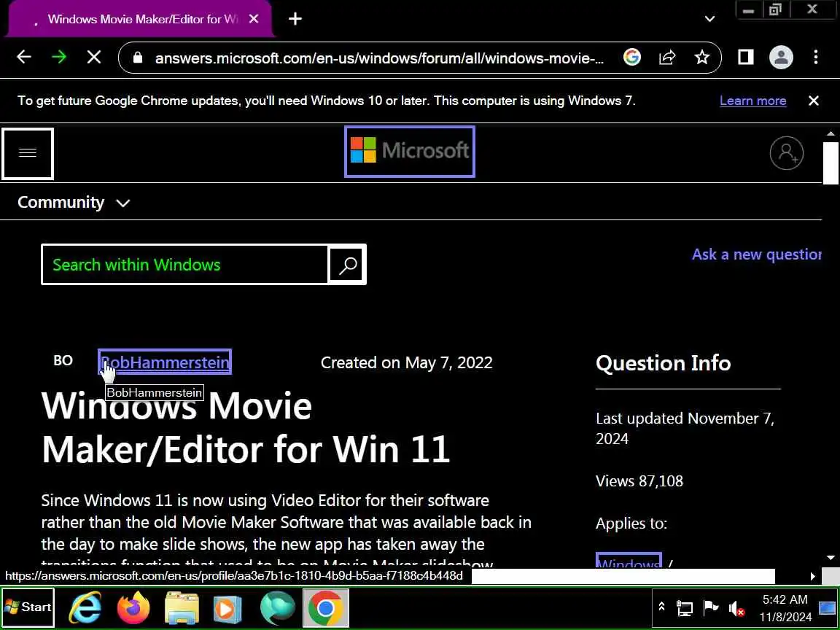The width and height of the screenshot is (840, 630).
Task: Dismiss the Chrome updates notification
Action: pyautogui.click(x=813, y=101)
